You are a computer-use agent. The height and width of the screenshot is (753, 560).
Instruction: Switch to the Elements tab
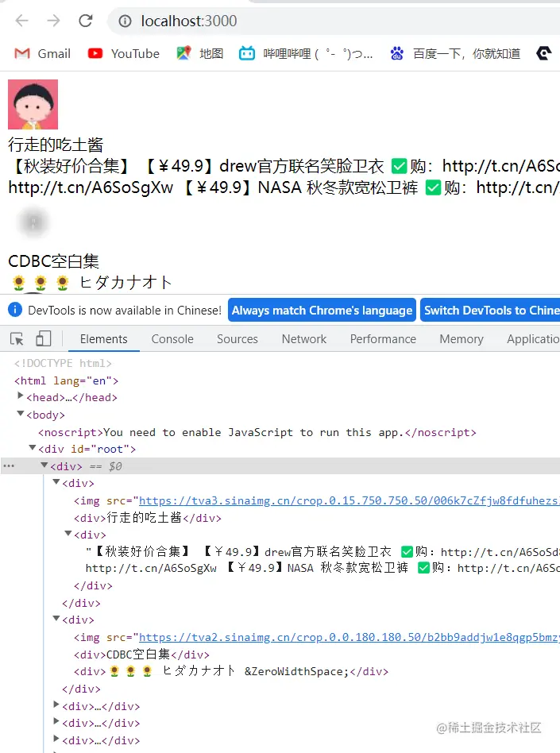tap(104, 339)
